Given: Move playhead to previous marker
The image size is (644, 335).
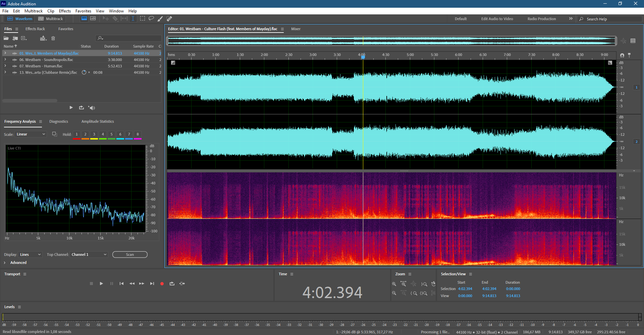Looking at the screenshot, I should tap(121, 284).
